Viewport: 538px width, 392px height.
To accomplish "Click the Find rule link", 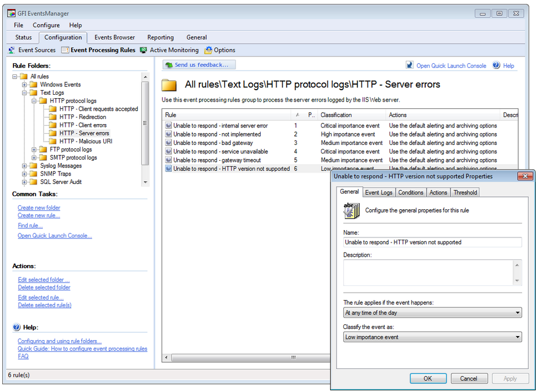I will click(x=30, y=226).
